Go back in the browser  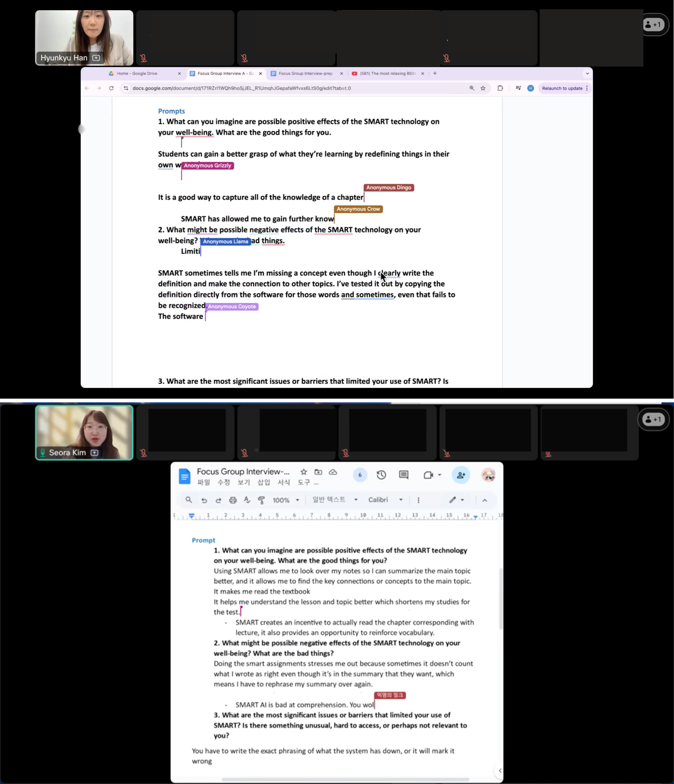tap(87, 88)
